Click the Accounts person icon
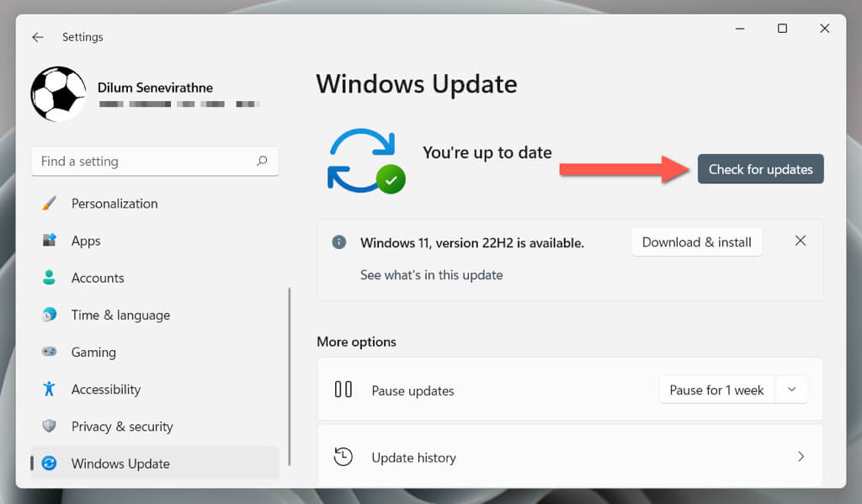The image size is (862, 504). tap(49, 278)
